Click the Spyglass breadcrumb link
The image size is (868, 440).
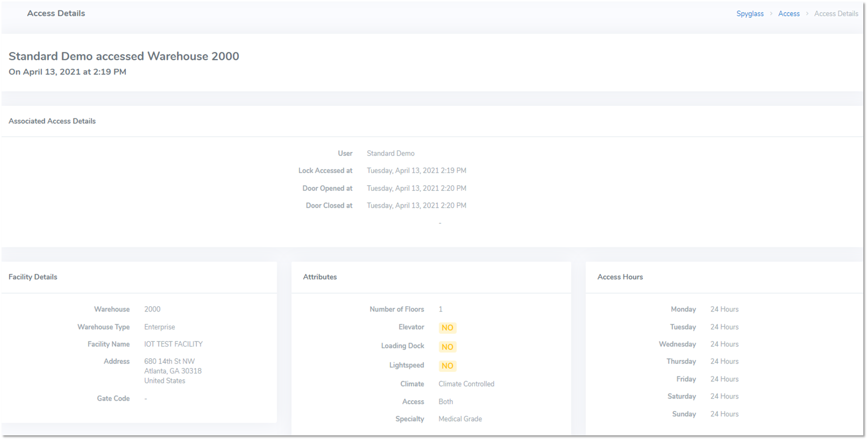tap(749, 14)
